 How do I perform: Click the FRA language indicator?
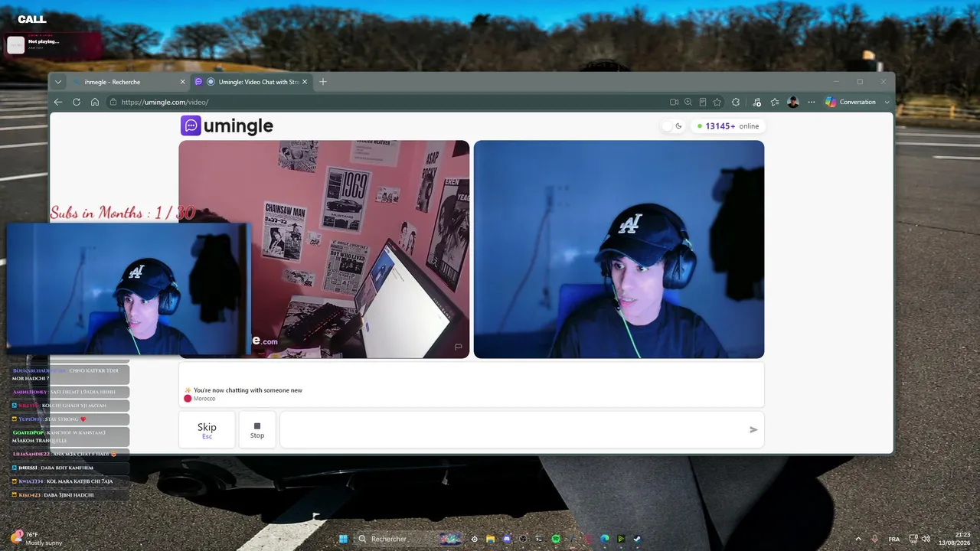[x=893, y=539]
